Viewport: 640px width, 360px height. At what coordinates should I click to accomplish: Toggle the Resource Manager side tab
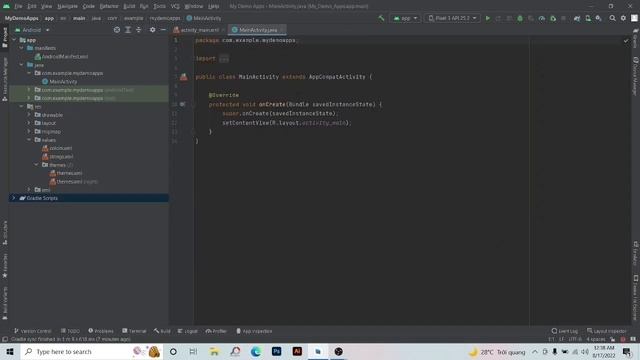point(4,79)
